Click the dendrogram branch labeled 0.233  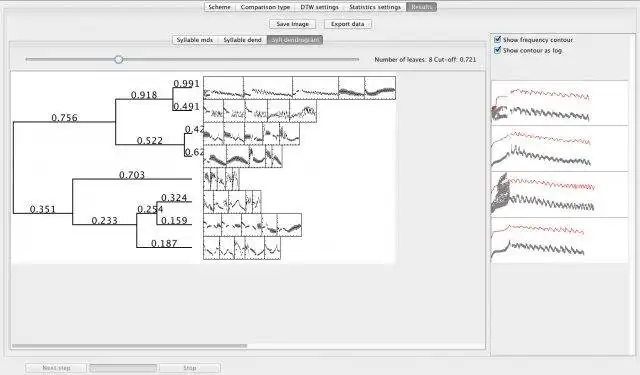pos(104,220)
